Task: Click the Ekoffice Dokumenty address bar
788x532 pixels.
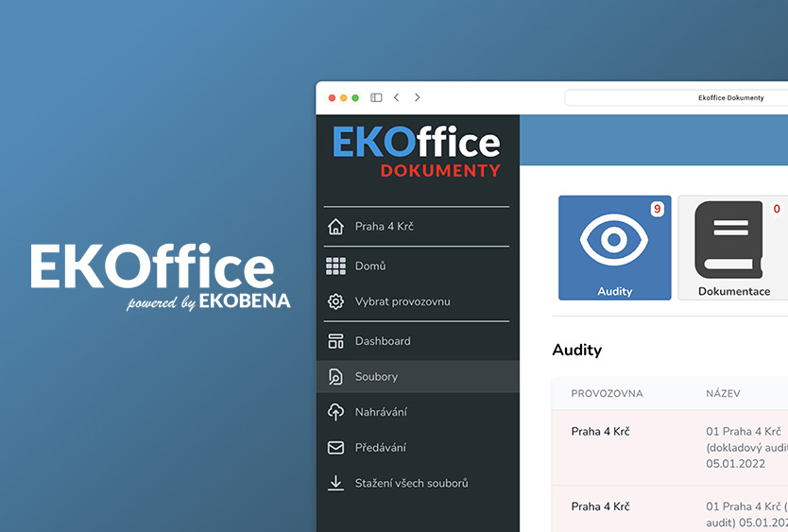Action: click(x=677, y=97)
